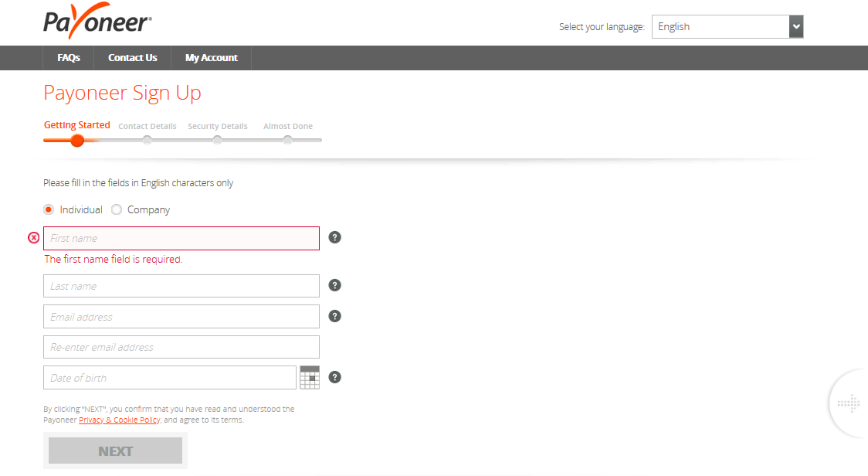Focus the Last name input
868x476 pixels.
pyautogui.click(x=181, y=286)
